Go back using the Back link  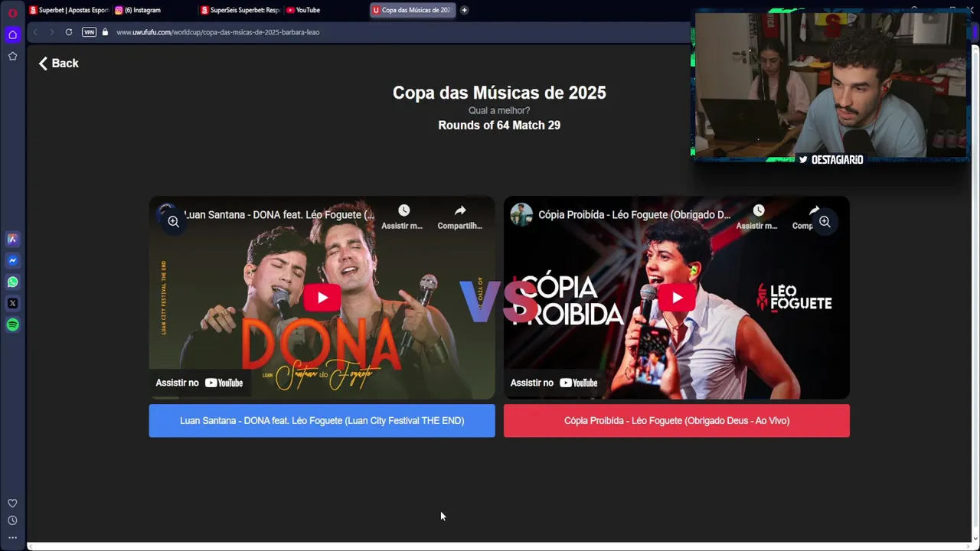59,64
